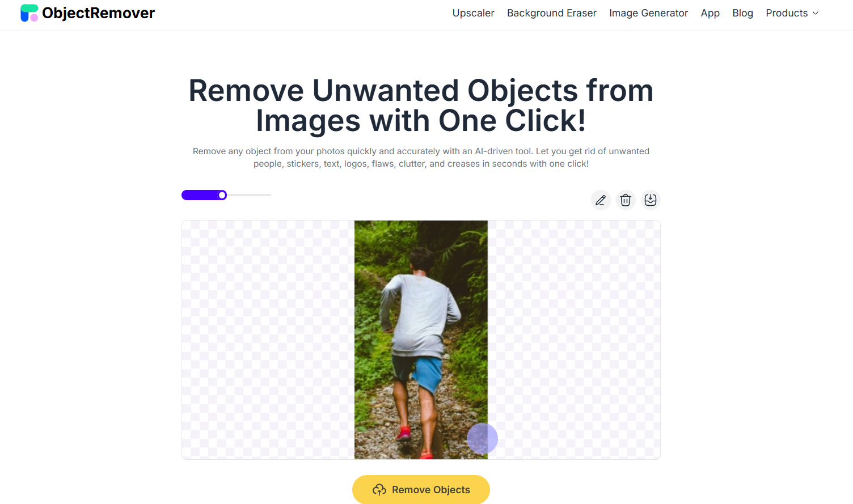Click the cloud icon in Remove Objects button
Image resolution: width=853 pixels, height=504 pixels.
point(379,490)
